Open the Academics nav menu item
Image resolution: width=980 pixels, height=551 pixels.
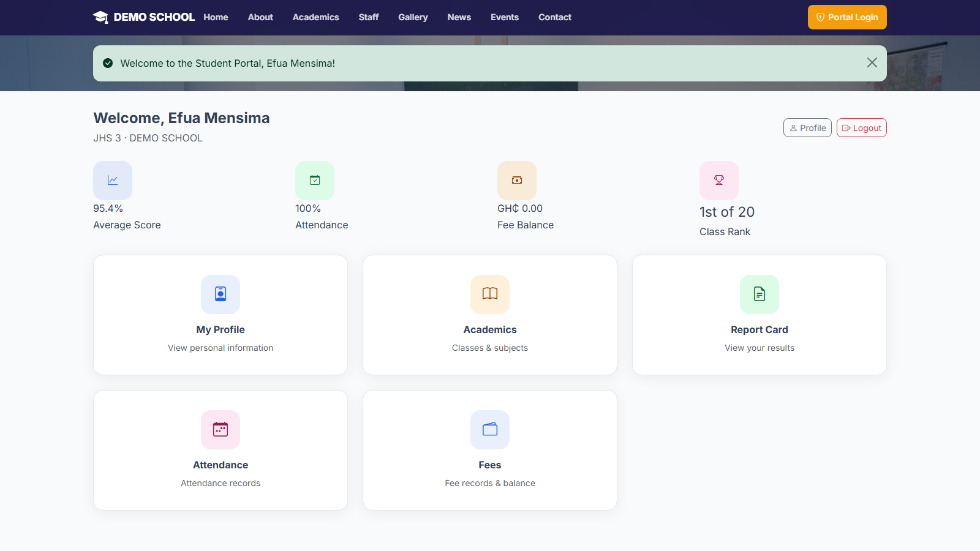click(315, 17)
